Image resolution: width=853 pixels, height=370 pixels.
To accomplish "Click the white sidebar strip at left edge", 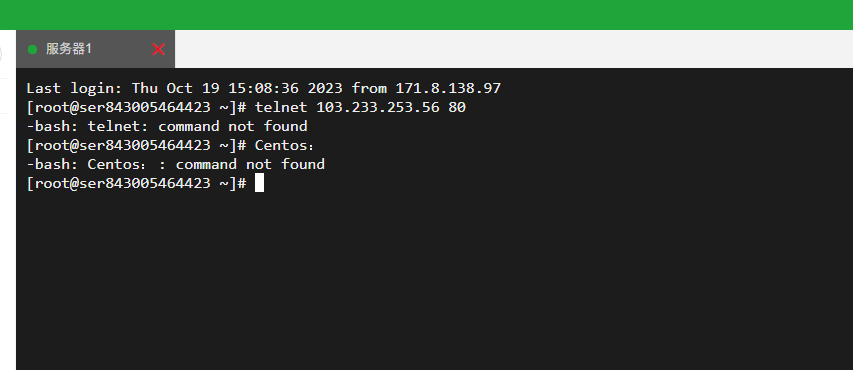I will tap(8, 218).
